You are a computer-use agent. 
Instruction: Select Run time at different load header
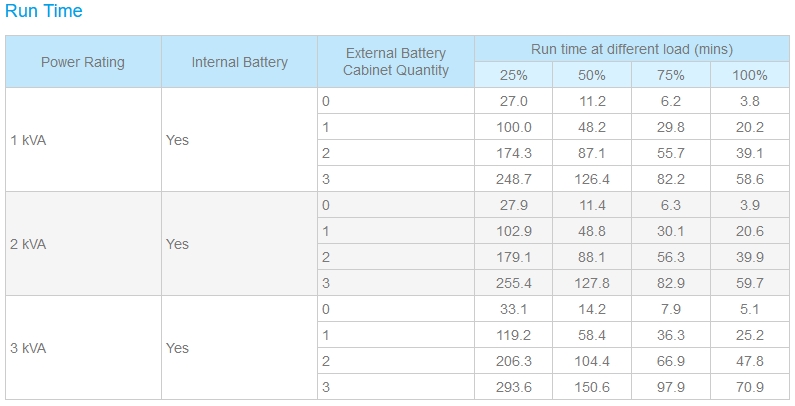631,49
